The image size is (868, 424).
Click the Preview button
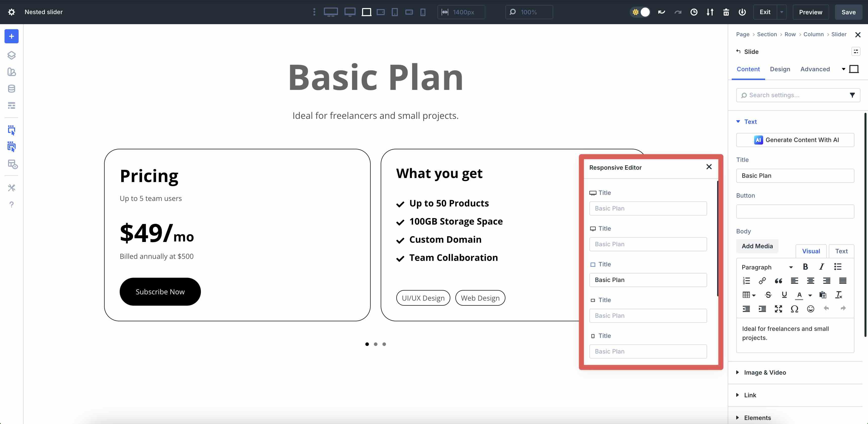click(810, 12)
